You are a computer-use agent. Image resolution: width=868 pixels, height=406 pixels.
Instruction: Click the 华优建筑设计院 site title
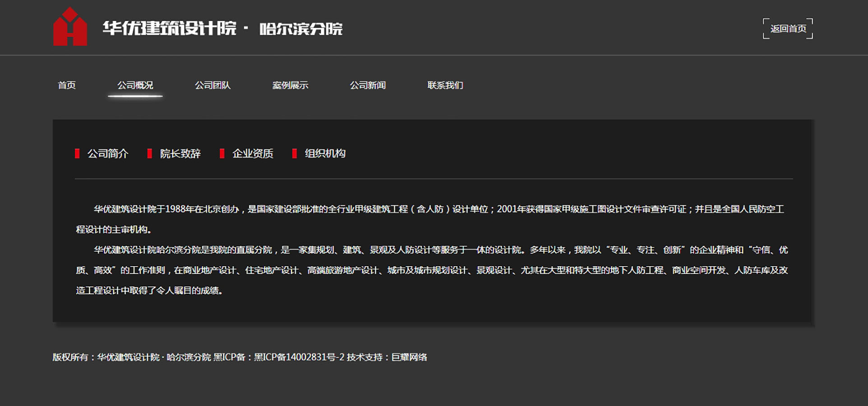click(169, 28)
